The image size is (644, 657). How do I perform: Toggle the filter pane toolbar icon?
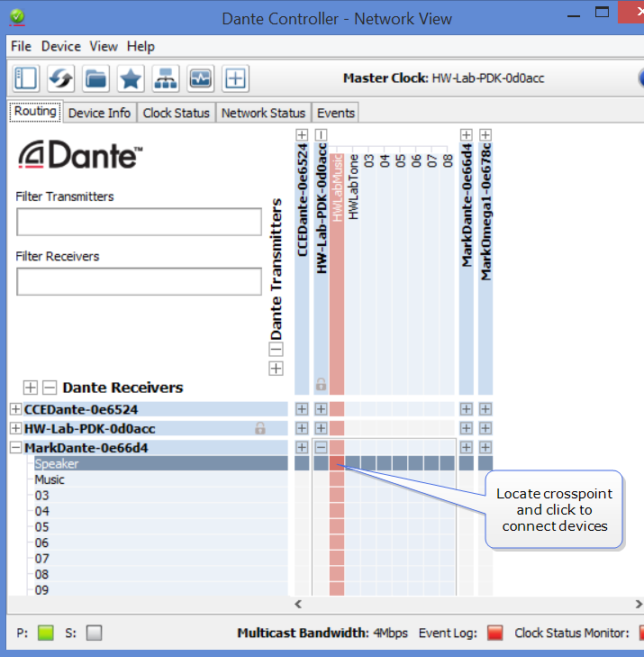[26, 78]
